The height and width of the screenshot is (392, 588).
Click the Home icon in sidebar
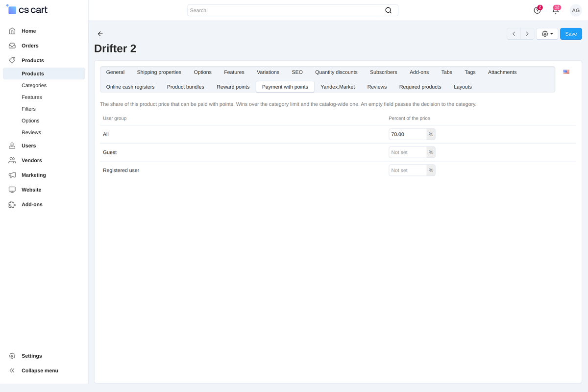tap(12, 31)
